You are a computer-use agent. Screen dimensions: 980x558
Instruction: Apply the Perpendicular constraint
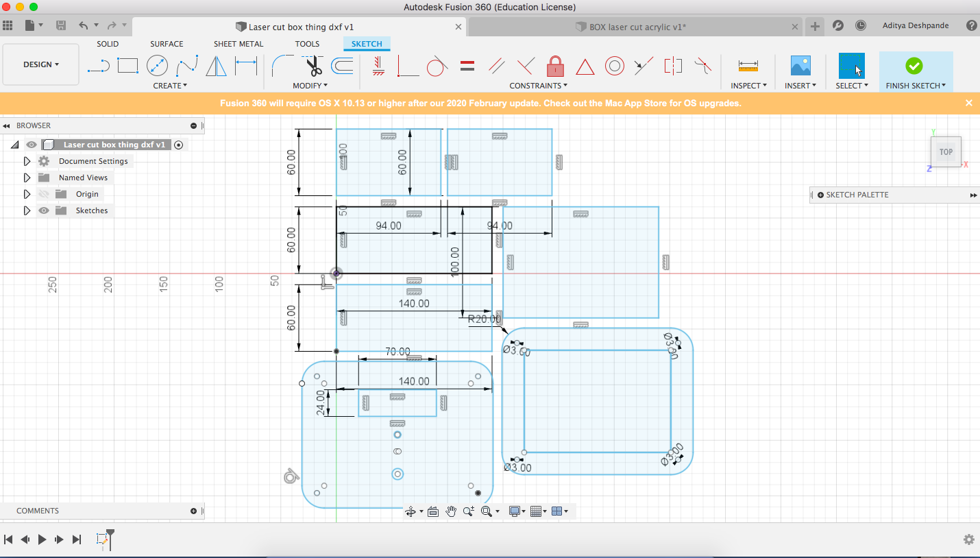click(526, 66)
